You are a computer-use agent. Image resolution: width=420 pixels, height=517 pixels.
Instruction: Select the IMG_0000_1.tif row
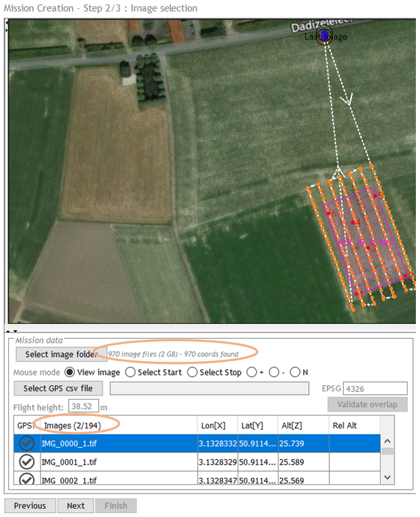[x=197, y=443]
